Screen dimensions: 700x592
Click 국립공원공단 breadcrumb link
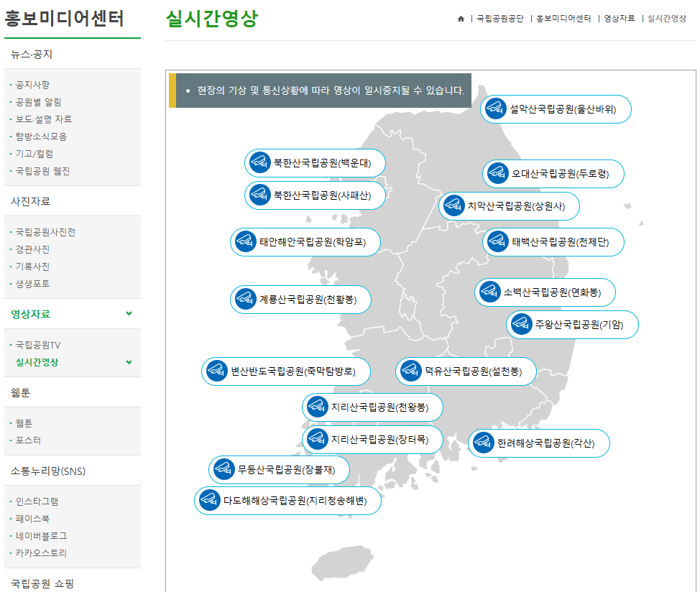(x=500, y=19)
